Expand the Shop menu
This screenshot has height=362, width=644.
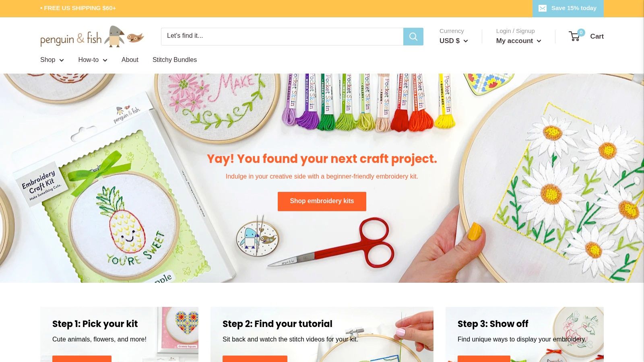pos(52,60)
